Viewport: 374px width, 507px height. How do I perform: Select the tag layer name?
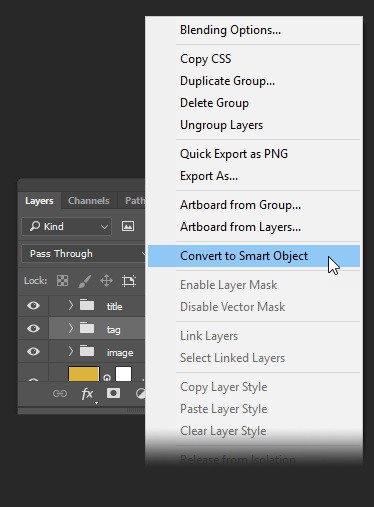click(113, 330)
